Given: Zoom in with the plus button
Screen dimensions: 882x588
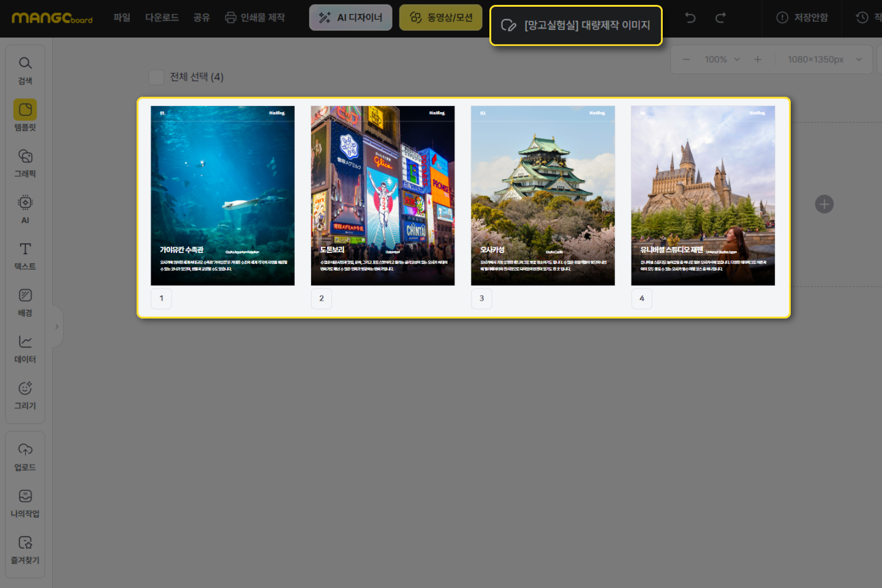Looking at the screenshot, I should point(758,59).
